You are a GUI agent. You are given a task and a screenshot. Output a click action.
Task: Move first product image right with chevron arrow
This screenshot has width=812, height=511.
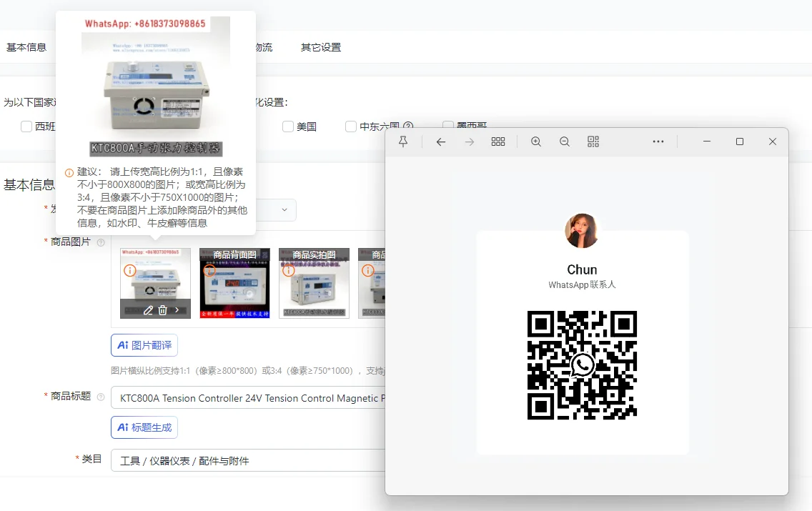point(177,310)
